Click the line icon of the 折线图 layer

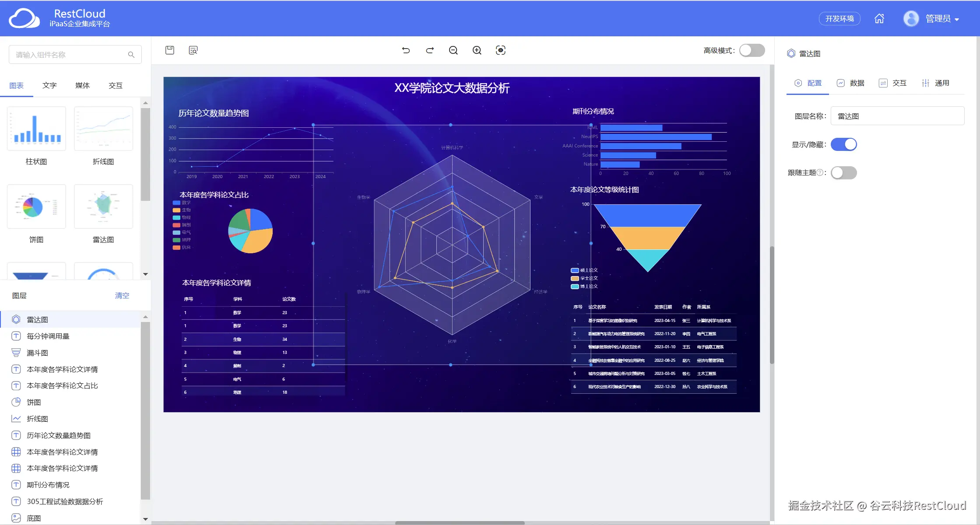16,419
